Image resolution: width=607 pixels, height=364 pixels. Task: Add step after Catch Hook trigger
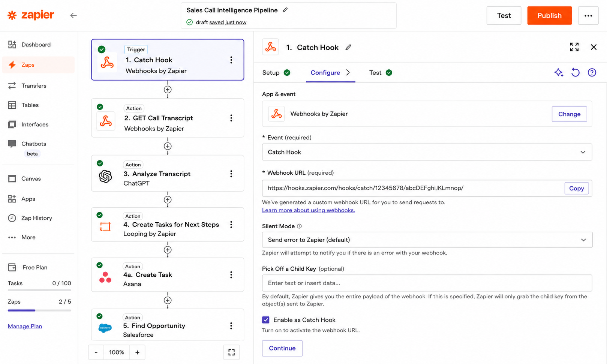(x=168, y=90)
